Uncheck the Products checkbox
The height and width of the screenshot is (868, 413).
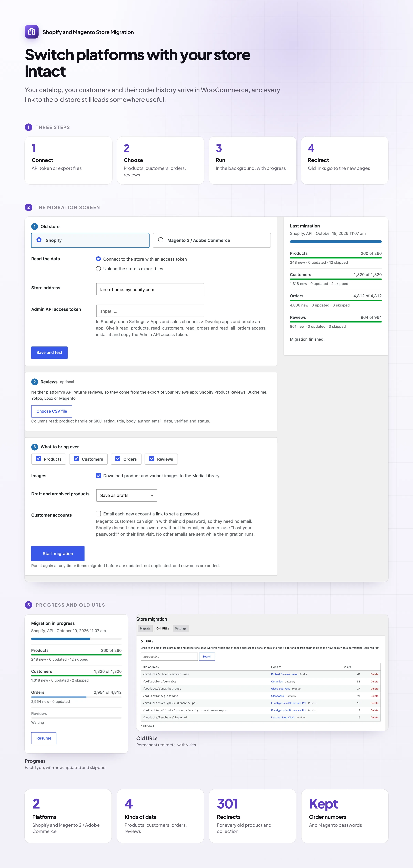(x=38, y=459)
